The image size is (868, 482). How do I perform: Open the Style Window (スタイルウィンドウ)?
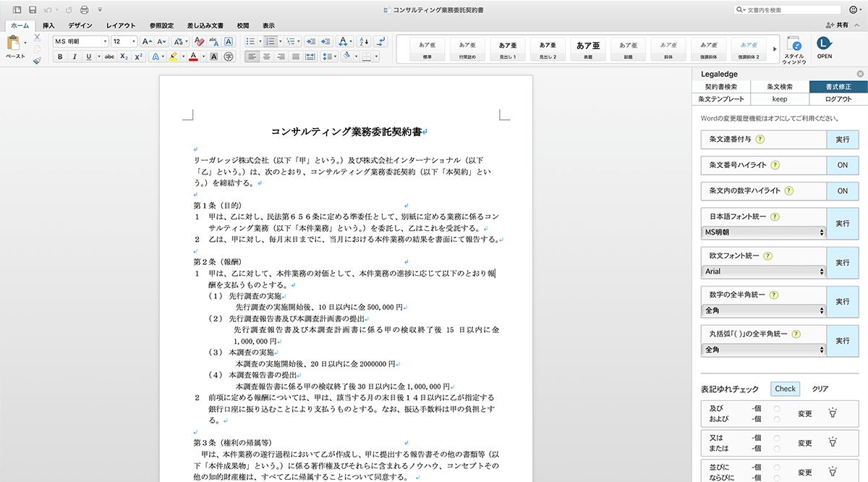tap(793, 49)
